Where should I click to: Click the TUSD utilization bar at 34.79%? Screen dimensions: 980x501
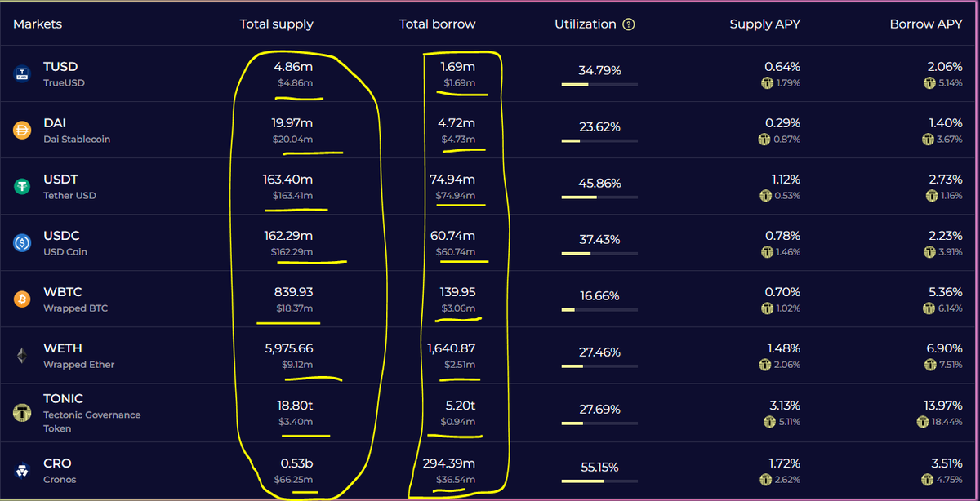pos(599,84)
